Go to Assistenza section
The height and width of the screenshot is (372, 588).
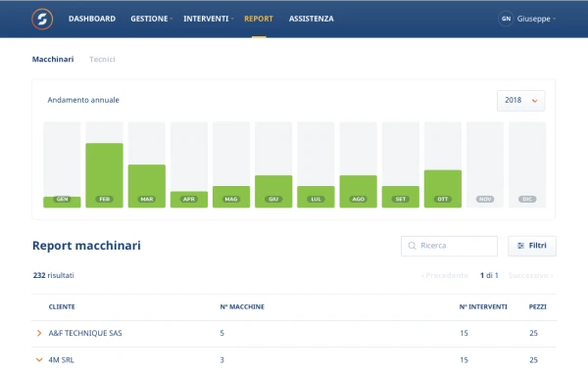(312, 19)
